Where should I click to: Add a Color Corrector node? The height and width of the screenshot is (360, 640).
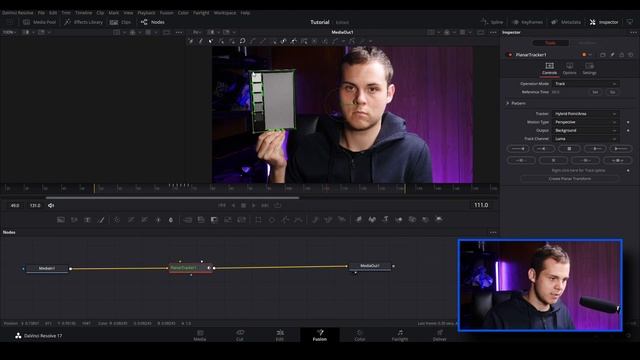tap(117, 220)
